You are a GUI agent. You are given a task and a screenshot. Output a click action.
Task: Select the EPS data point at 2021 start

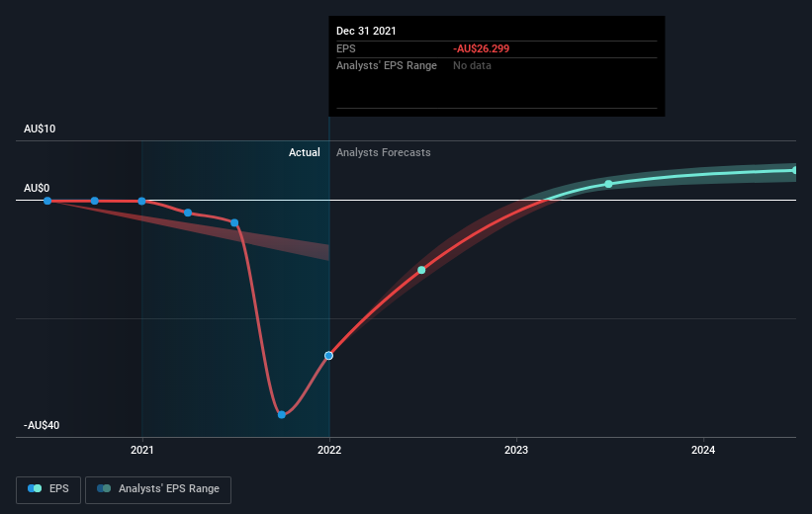tap(141, 201)
